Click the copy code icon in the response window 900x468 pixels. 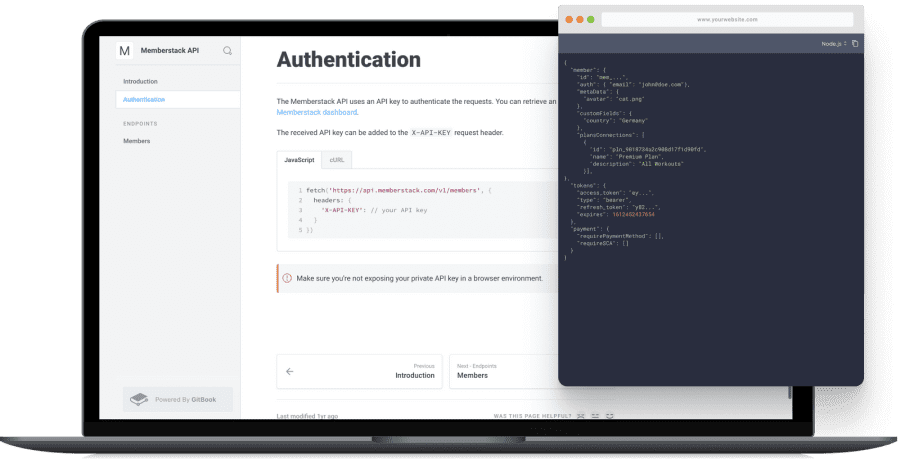855,44
